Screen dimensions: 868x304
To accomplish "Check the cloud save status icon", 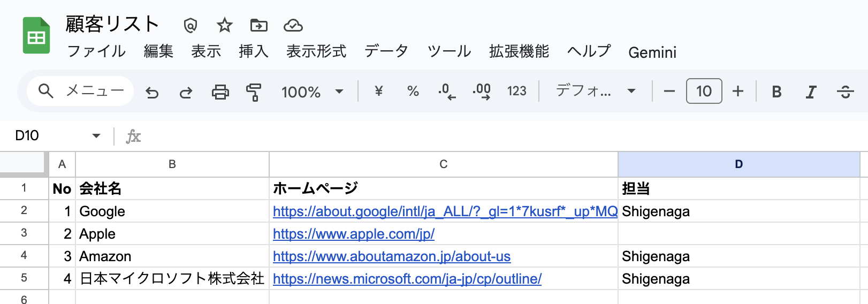I will pyautogui.click(x=293, y=25).
